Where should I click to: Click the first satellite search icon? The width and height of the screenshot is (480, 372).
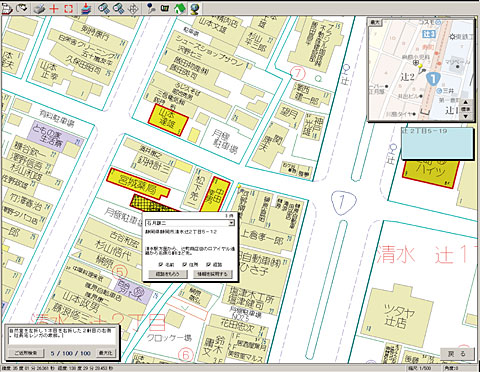click(104, 8)
